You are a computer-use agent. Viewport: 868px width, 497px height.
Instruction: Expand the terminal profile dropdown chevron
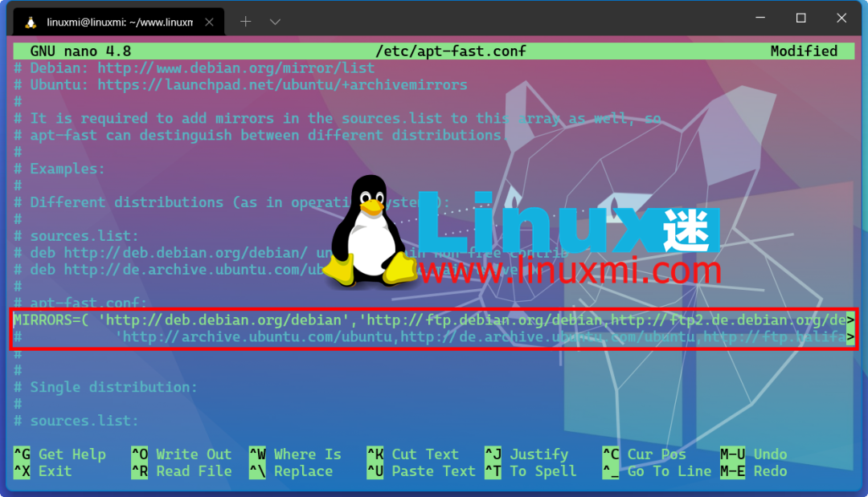275,22
